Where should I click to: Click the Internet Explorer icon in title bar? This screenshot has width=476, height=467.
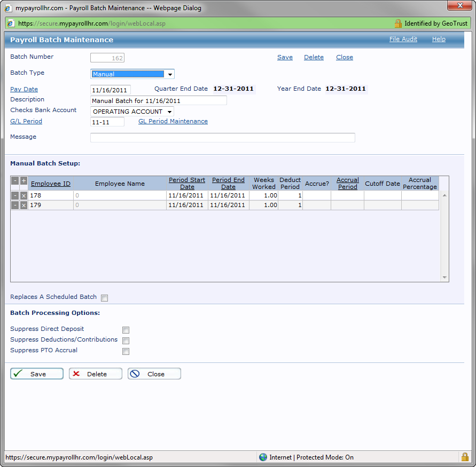(x=8, y=8)
